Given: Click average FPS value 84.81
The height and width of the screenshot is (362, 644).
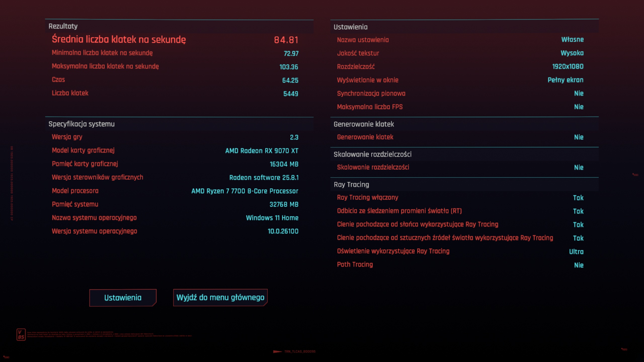Looking at the screenshot, I should tap(286, 40).
